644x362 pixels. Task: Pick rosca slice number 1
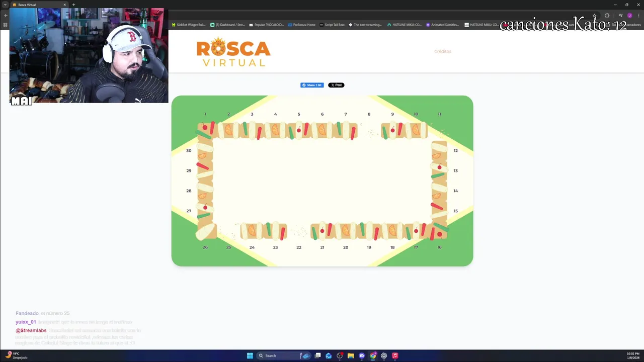pyautogui.click(x=205, y=130)
